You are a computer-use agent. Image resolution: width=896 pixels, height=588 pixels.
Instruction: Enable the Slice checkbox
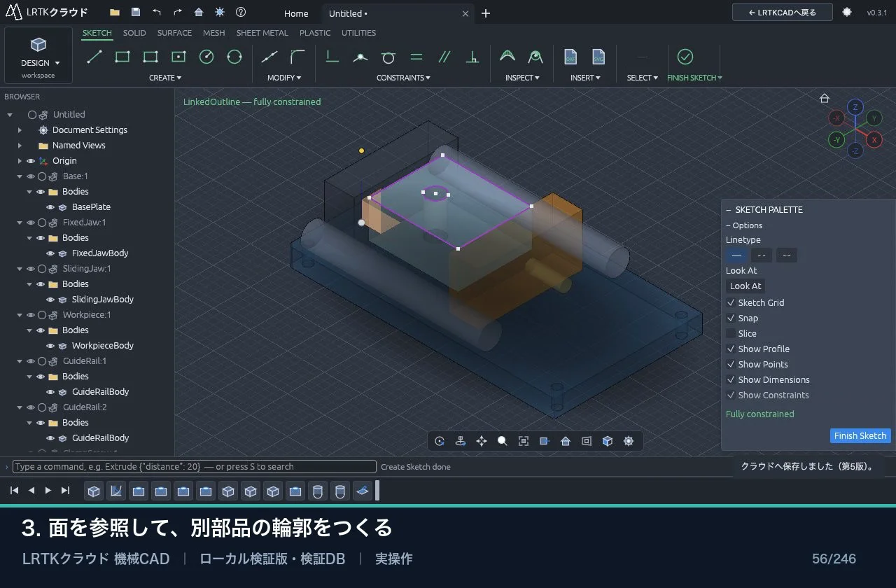[731, 334]
